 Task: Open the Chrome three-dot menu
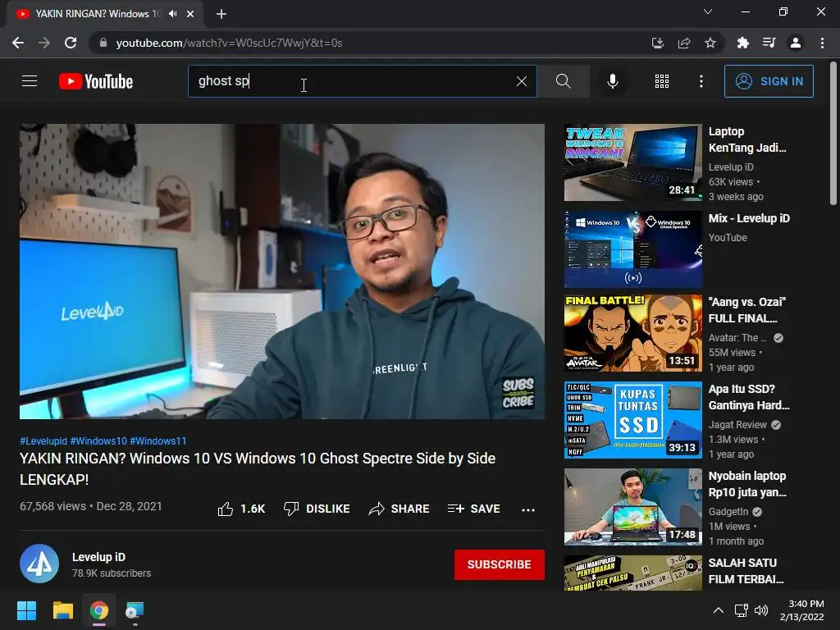[822, 43]
